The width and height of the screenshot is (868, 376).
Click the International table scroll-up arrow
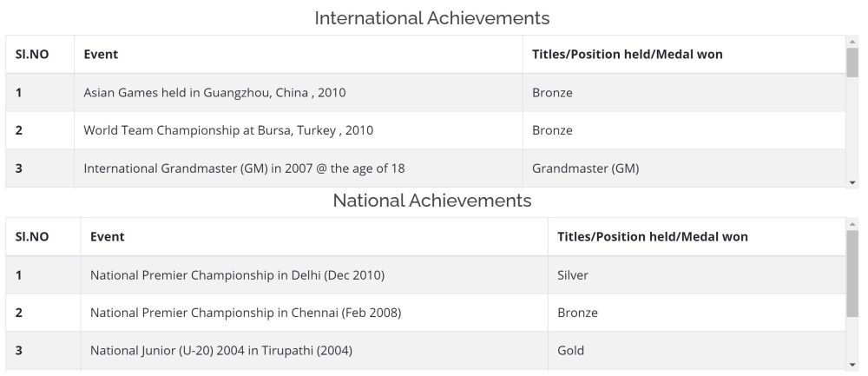852,41
